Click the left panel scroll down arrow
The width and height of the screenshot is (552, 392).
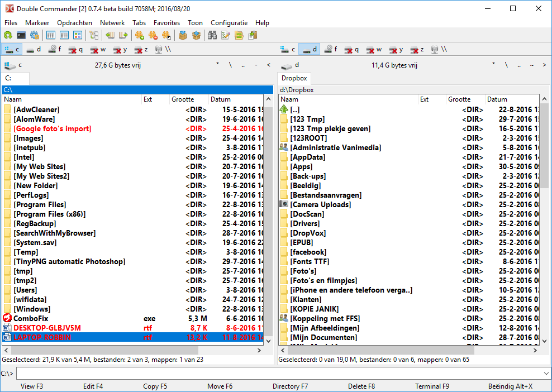coord(268,341)
